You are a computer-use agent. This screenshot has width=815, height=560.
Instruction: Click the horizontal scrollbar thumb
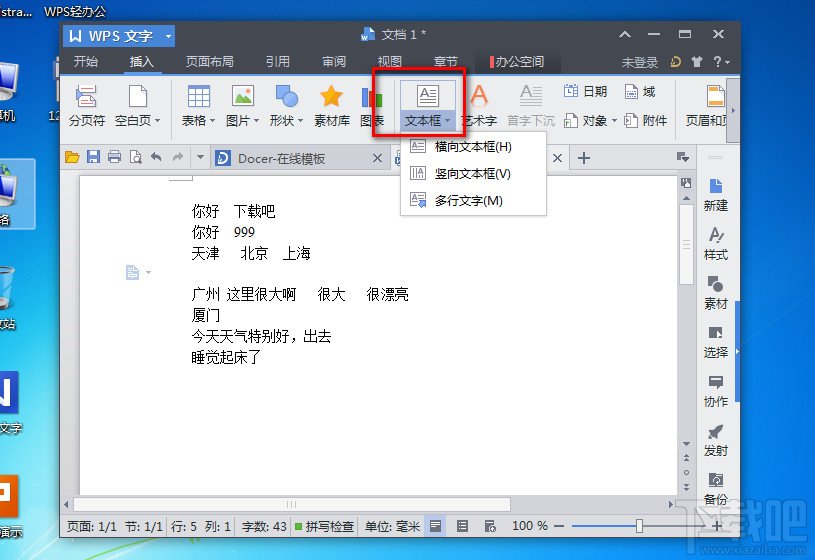292,504
